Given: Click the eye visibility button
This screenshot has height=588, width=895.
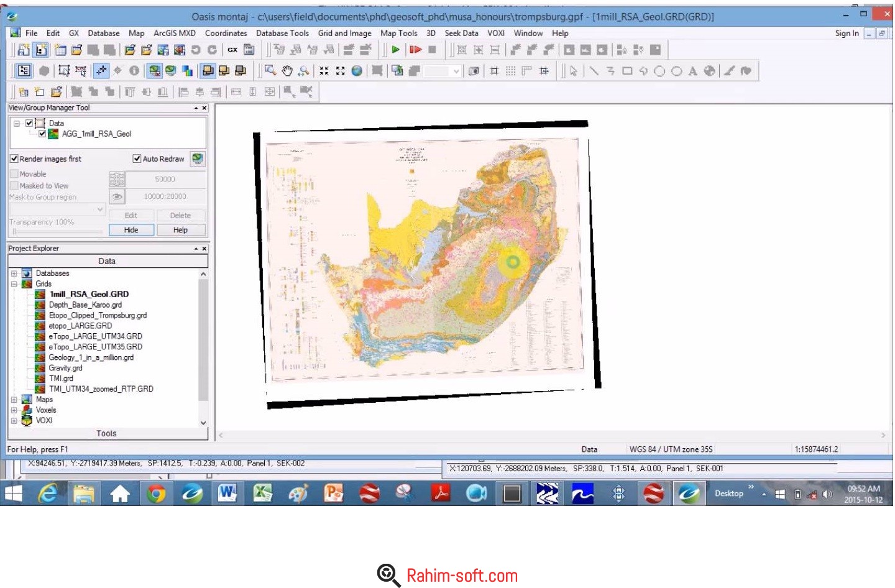Looking at the screenshot, I should tap(117, 196).
